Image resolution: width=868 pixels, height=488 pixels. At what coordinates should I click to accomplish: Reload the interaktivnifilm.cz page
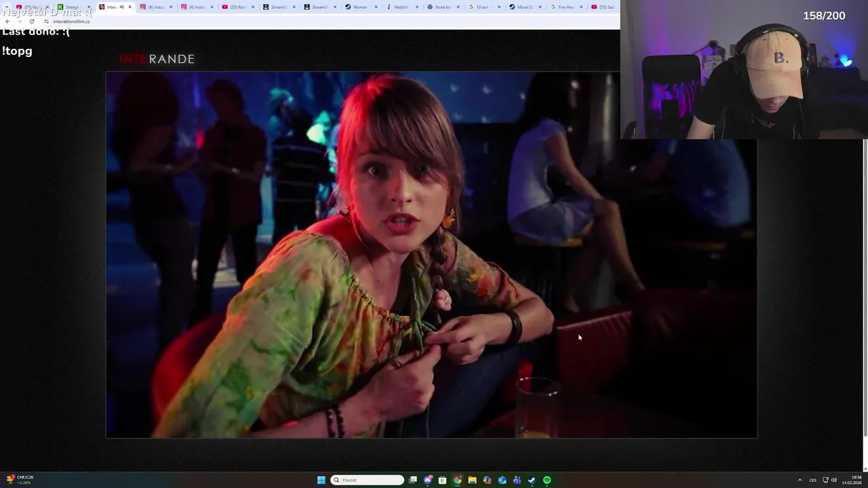coord(32,22)
